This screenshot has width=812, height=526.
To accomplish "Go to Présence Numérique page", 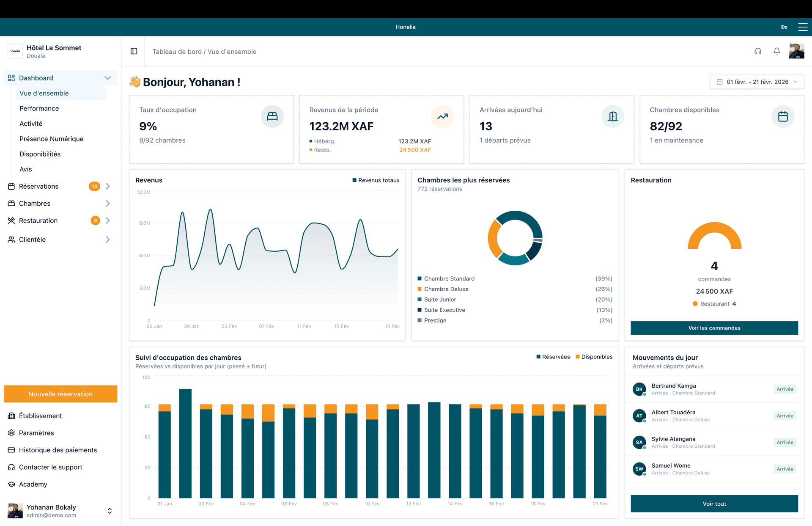I will click(x=51, y=139).
